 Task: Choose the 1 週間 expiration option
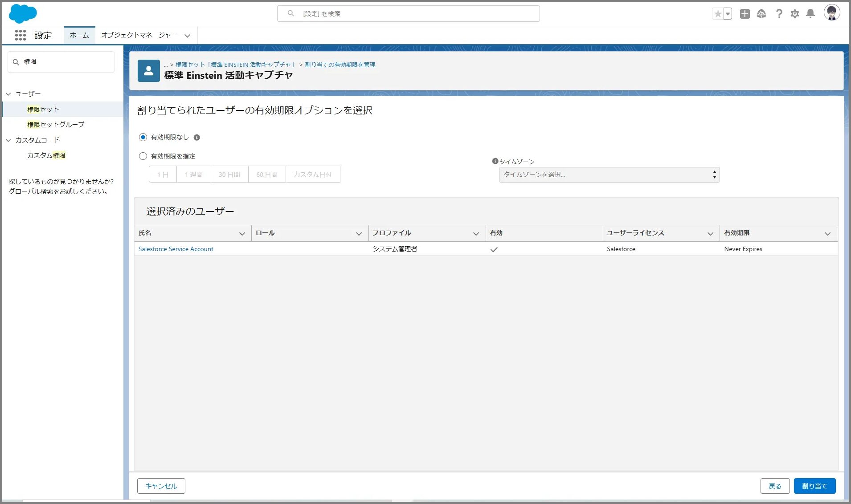[194, 175]
